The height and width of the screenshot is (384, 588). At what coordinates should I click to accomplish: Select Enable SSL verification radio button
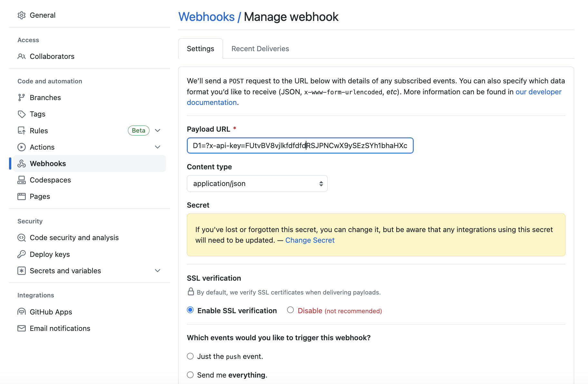coord(190,310)
